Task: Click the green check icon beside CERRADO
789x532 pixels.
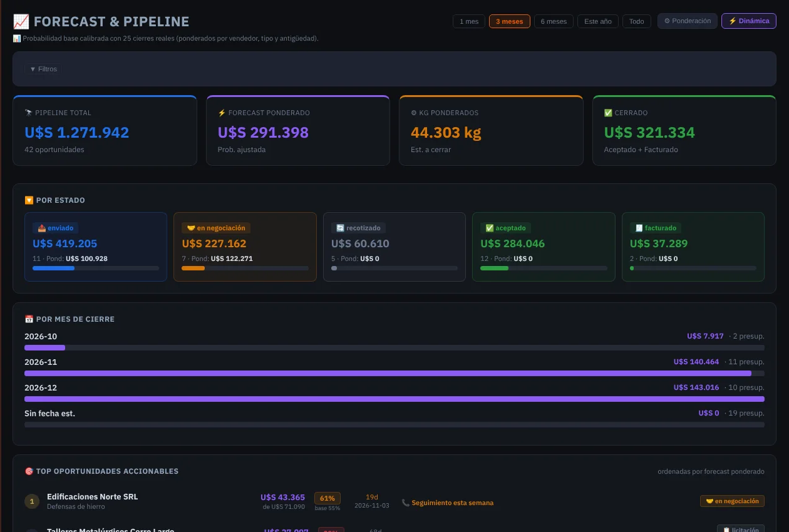Action: coord(608,113)
